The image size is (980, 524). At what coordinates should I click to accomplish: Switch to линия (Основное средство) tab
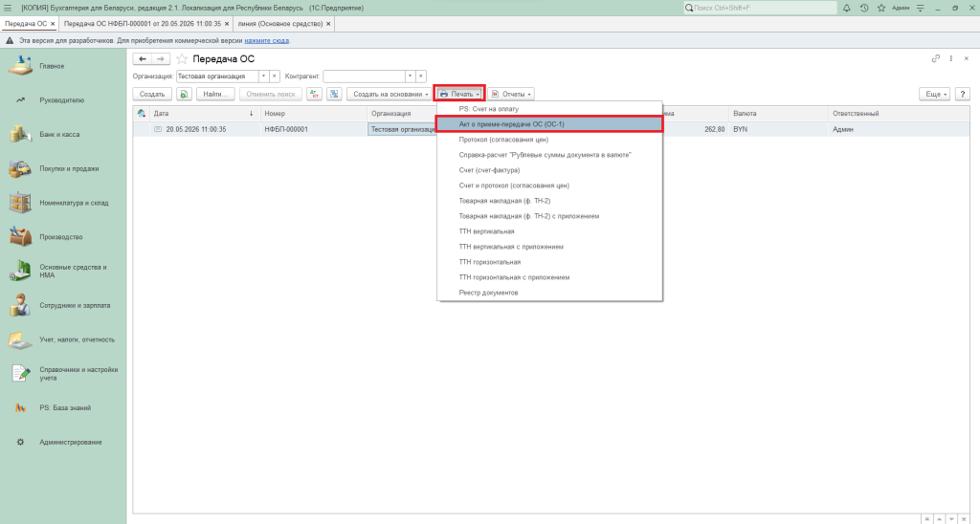coord(284,24)
